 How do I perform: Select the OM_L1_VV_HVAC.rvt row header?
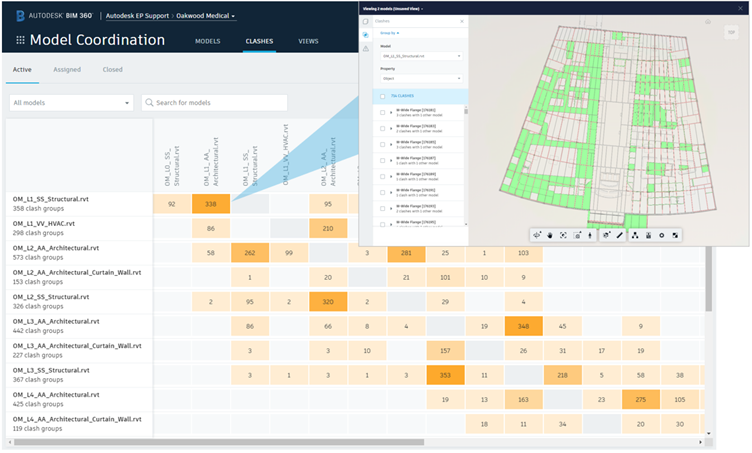pos(80,228)
